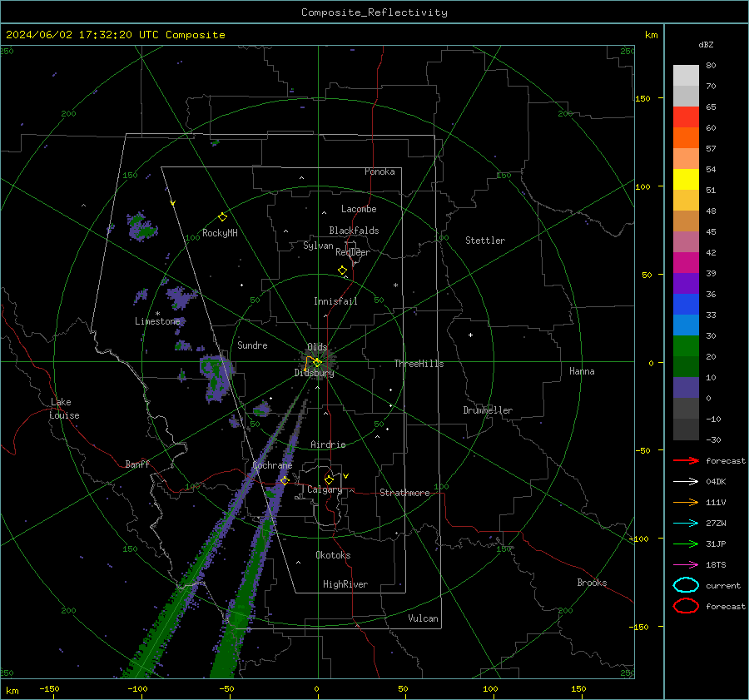
Task: Select the bright green 20-30 dBZ swatch
Action: tap(686, 346)
